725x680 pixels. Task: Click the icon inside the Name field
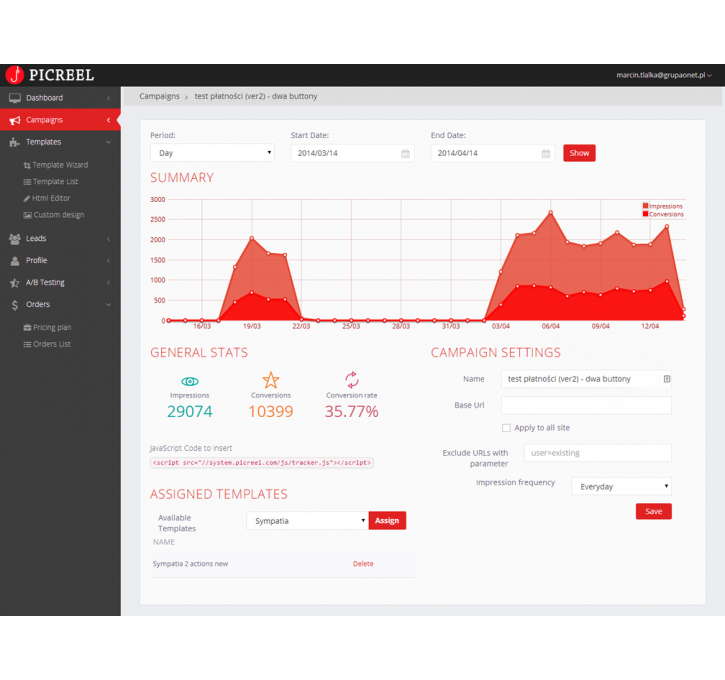coord(666,379)
